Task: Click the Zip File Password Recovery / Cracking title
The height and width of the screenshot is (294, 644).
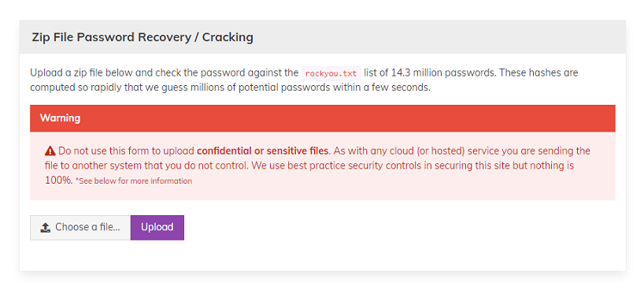Action: (x=142, y=37)
